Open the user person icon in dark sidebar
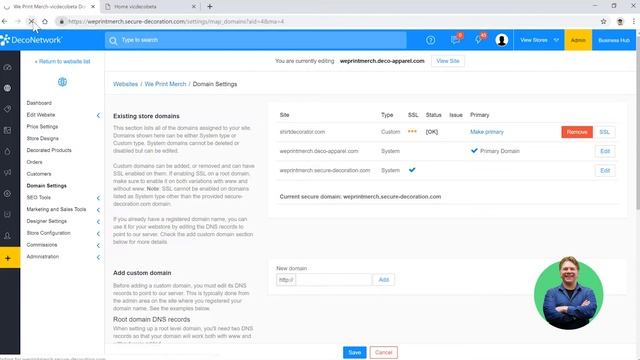 7,236
